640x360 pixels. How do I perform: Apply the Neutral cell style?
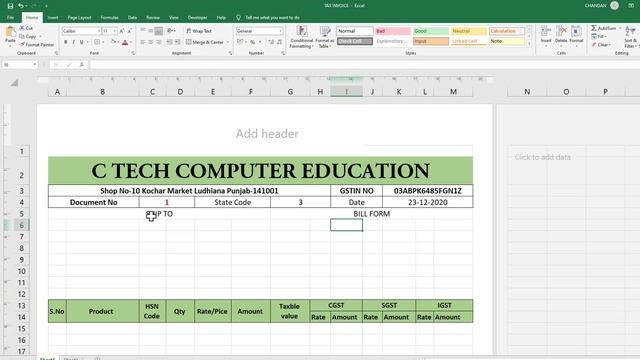click(x=468, y=31)
